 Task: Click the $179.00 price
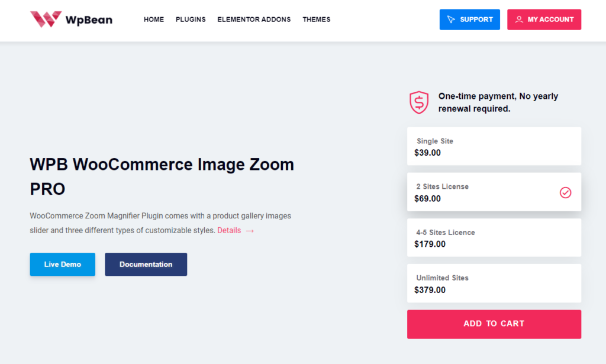(x=430, y=244)
